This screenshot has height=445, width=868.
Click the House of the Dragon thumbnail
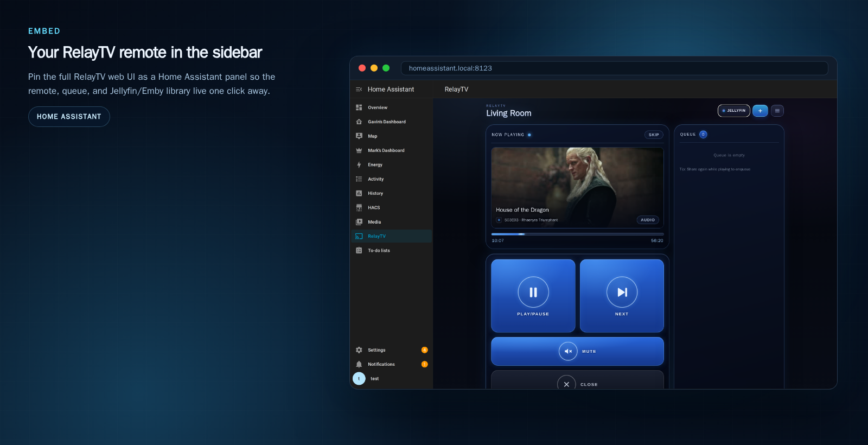click(x=577, y=187)
